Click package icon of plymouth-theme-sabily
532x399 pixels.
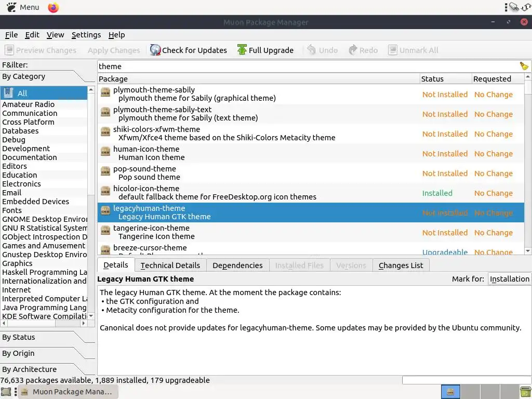tap(105, 92)
